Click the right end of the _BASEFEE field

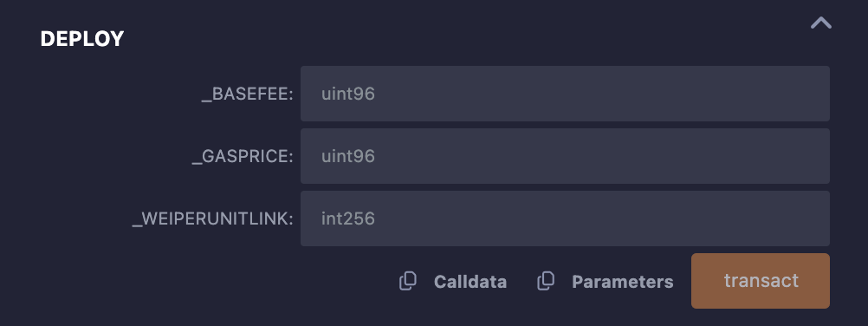coord(813,94)
